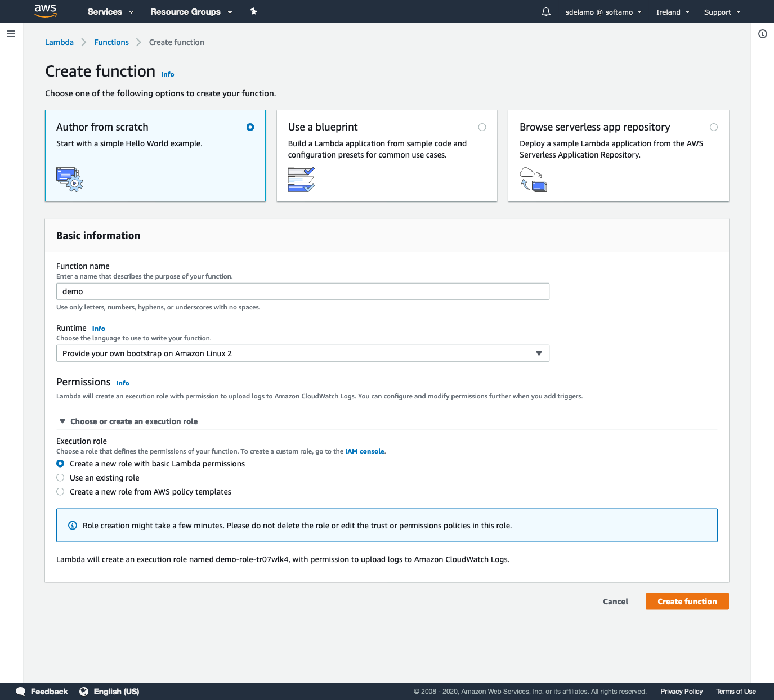The height and width of the screenshot is (700, 774).
Task: Open the Runtime dropdown list
Action: [x=302, y=353]
